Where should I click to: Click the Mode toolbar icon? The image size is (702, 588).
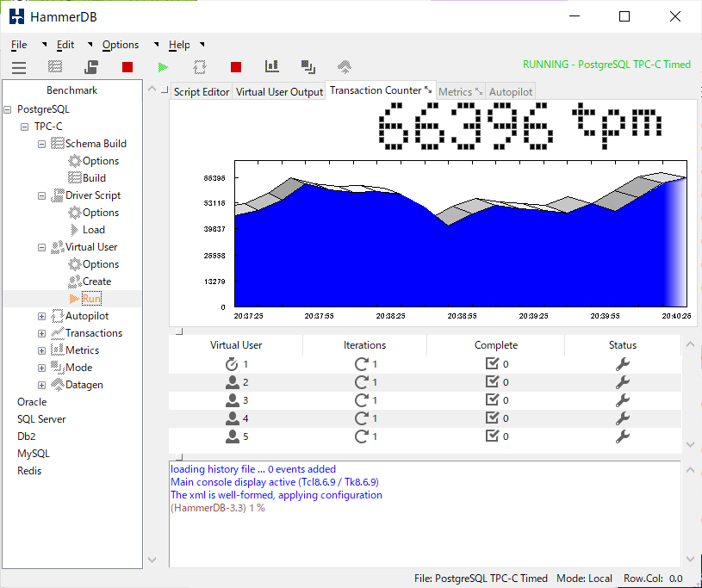[x=308, y=67]
